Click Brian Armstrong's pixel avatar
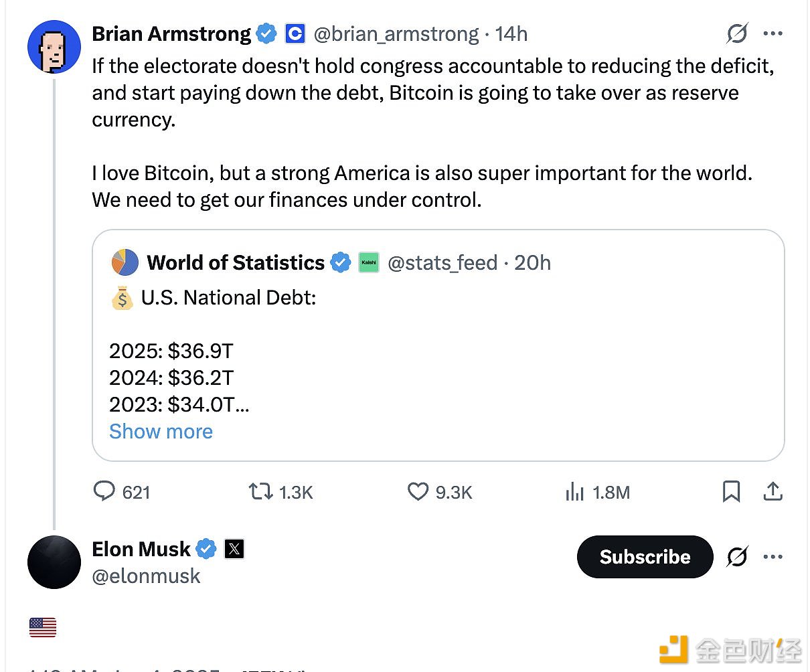Image resolution: width=810 pixels, height=672 pixels. tap(54, 47)
